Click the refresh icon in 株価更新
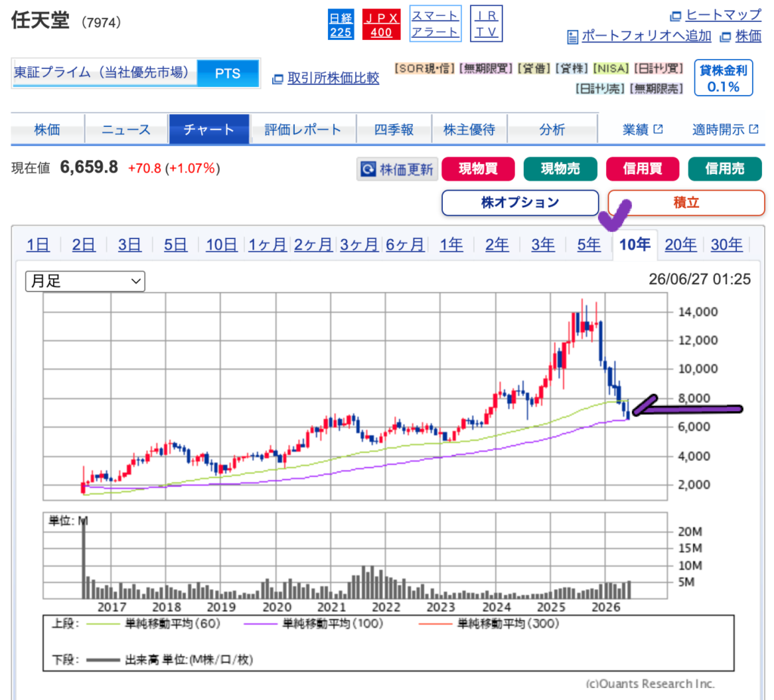This screenshot has width=774, height=700. coord(368,169)
